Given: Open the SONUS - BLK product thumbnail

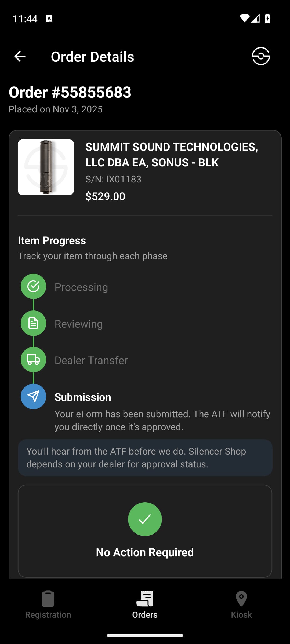Looking at the screenshot, I should coord(46,167).
